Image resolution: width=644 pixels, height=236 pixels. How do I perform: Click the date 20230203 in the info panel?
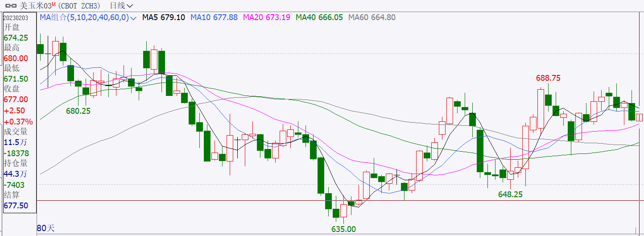(x=16, y=17)
